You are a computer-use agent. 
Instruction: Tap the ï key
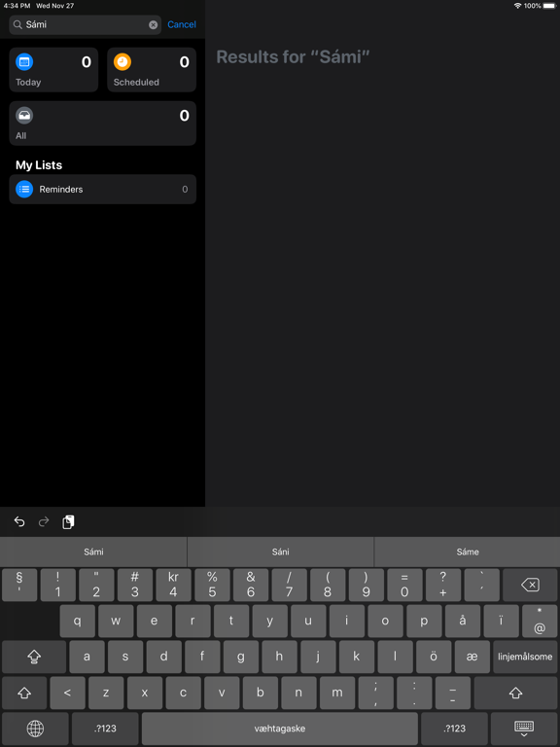click(501, 622)
